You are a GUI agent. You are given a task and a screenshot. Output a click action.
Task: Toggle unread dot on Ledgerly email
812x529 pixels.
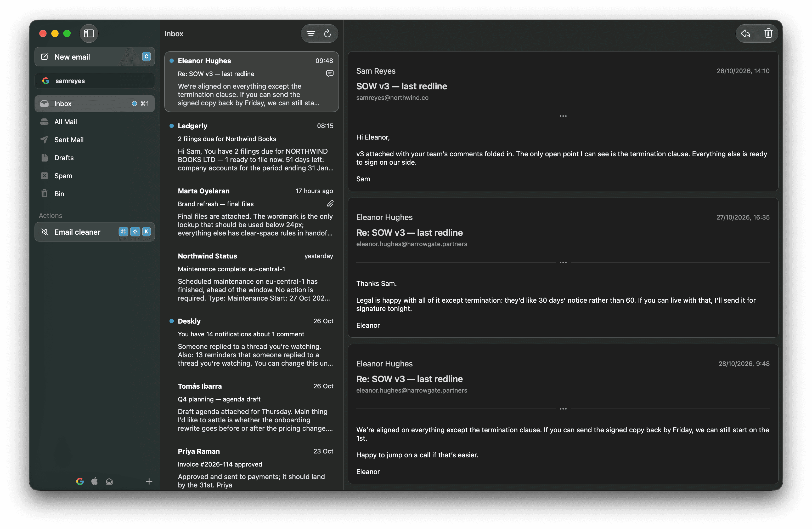(x=172, y=126)
